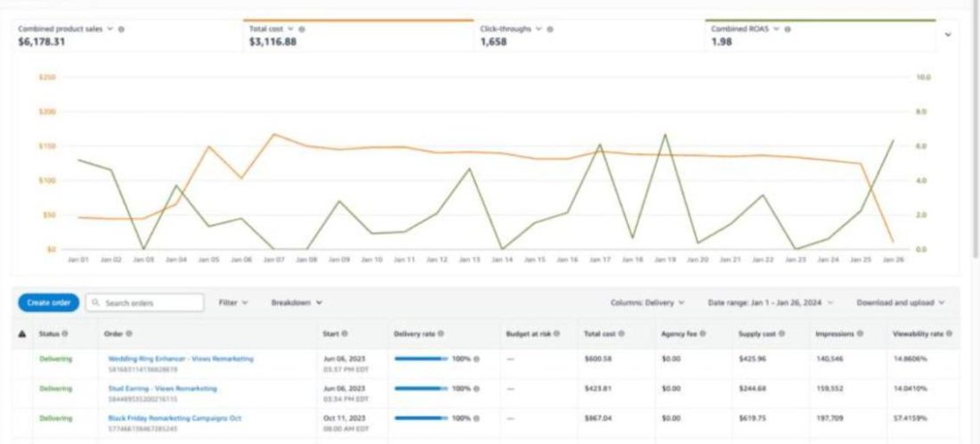Viewport: 980px width, 444px height.
Task: Open the Filter dropdown
Action: point(233,302)
